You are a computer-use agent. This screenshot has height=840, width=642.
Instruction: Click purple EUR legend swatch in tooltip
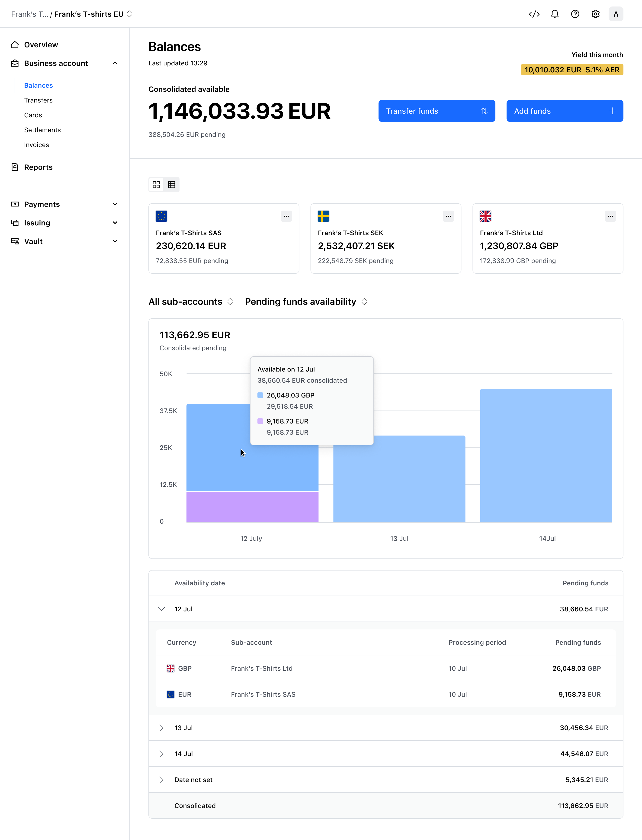pyautogui.click(x=260, y=421)
